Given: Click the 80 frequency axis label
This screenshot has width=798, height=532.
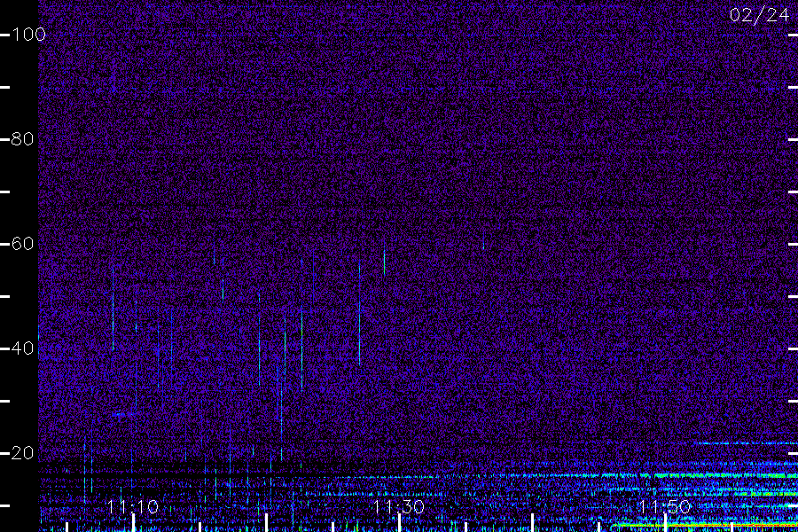Looking at the screenshot, I should pyautogui.click(x=22, y=139).
